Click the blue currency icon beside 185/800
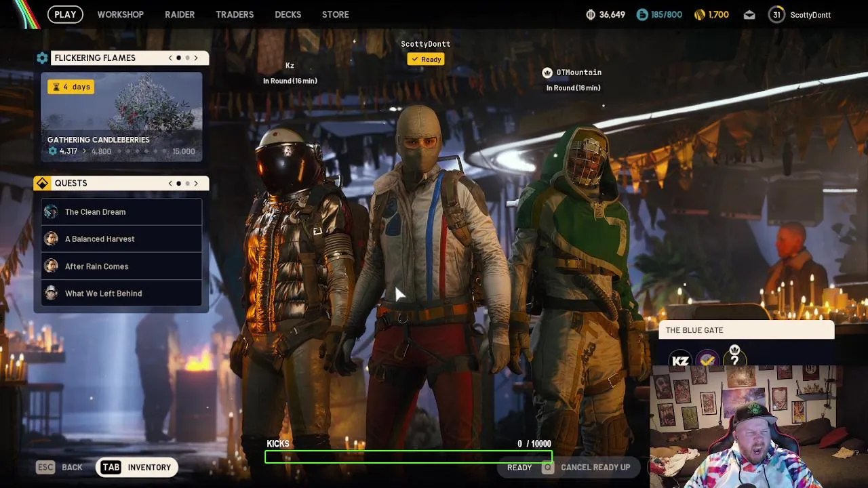Image resolution: width=868 pixels, height=488 pixels. click(x=642, y=14)
